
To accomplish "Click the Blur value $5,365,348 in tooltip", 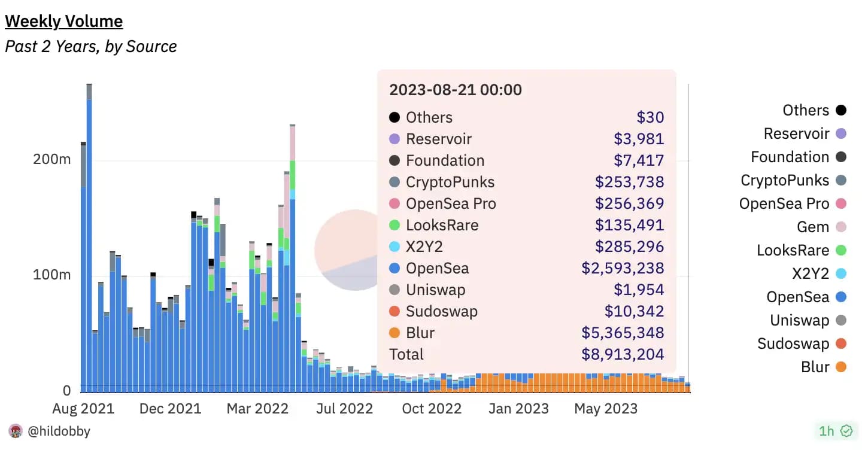I will [623, 333].
